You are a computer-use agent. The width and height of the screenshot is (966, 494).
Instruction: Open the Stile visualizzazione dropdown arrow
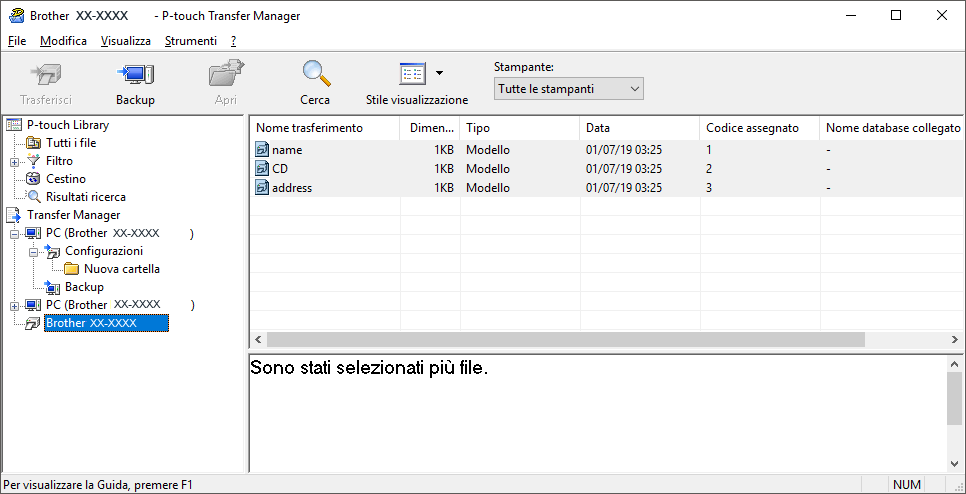point(439,73)
